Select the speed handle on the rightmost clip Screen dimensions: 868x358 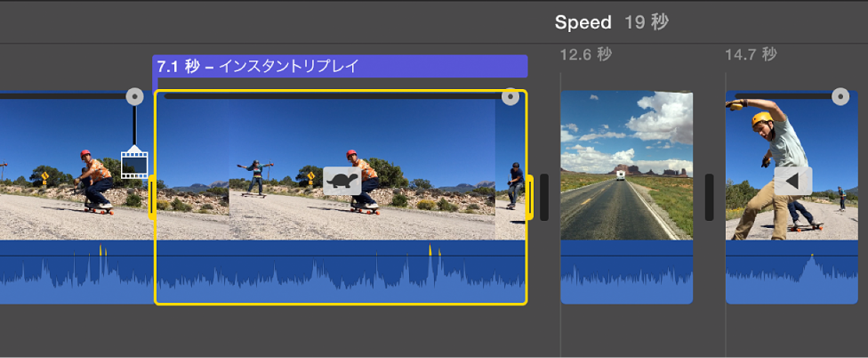pos(840,96)
